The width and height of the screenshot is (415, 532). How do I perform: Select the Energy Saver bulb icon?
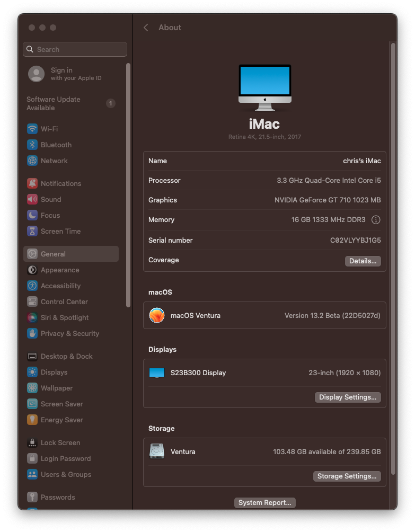coord(32,420)
